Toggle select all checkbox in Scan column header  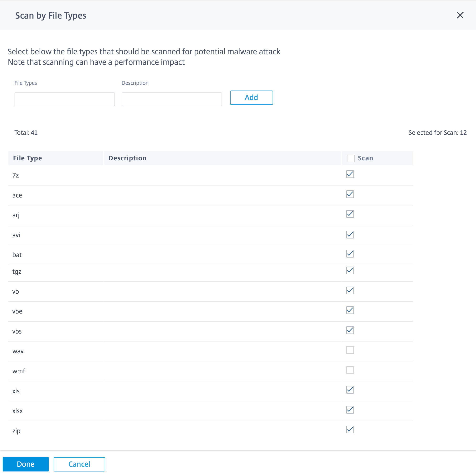pyautogui.click(x=350, y=158)
